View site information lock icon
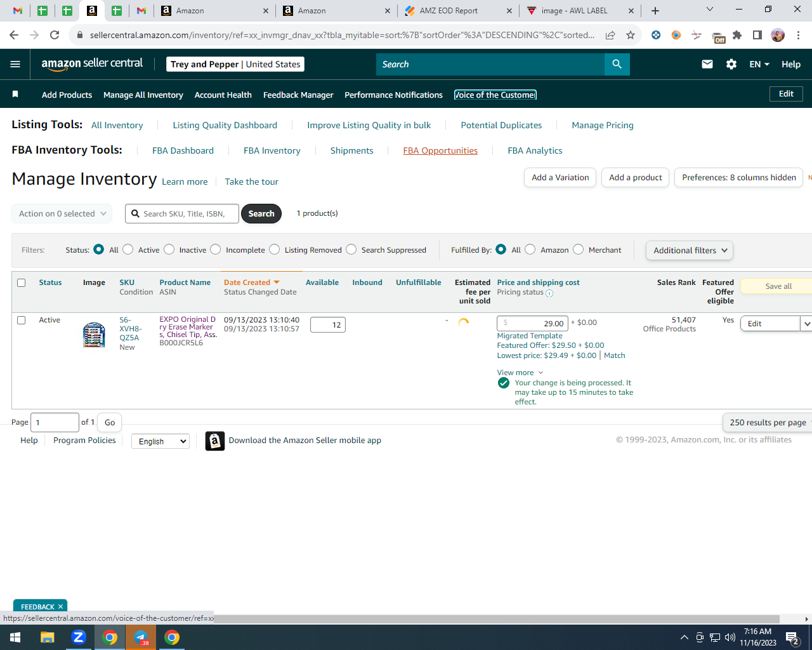 click(x=80, y=35)
